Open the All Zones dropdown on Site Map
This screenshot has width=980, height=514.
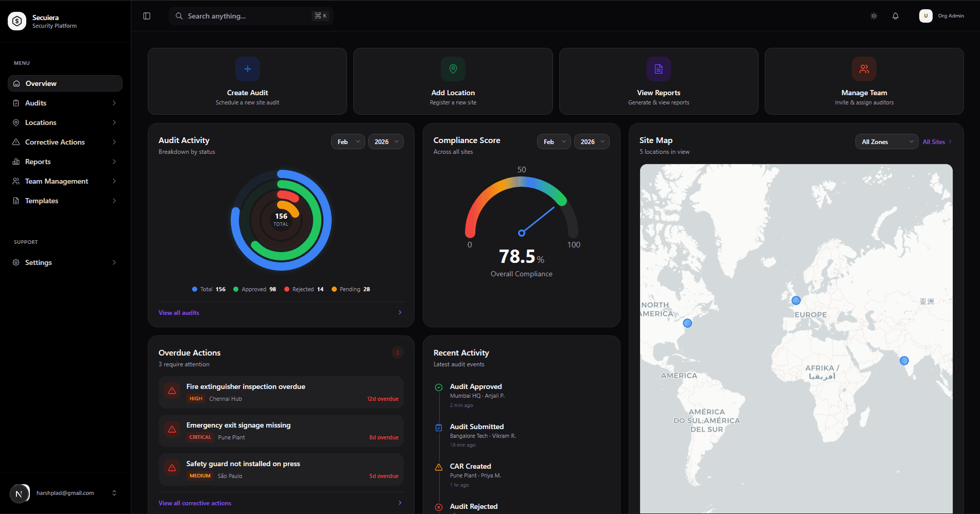click(x=886, y=141)
